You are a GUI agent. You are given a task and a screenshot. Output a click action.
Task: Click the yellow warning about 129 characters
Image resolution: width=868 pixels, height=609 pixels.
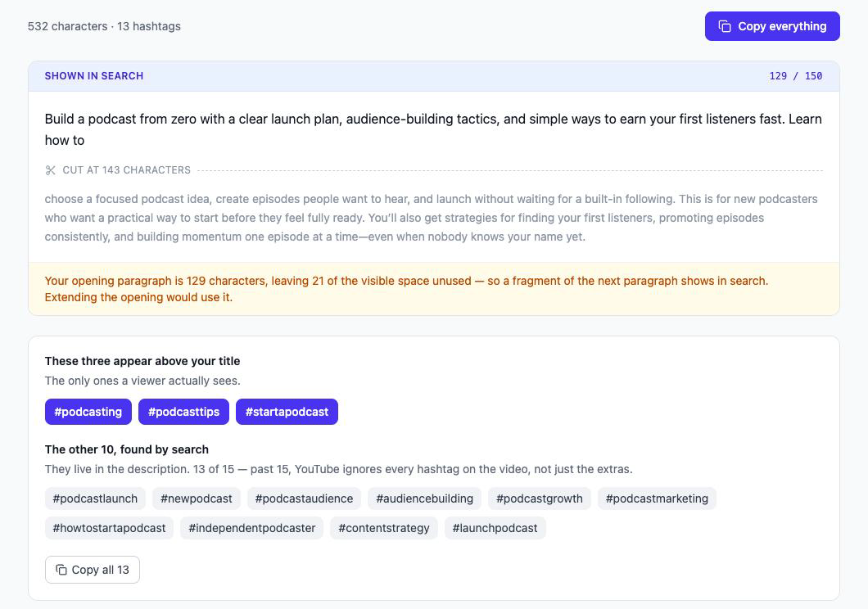point(434,289)
